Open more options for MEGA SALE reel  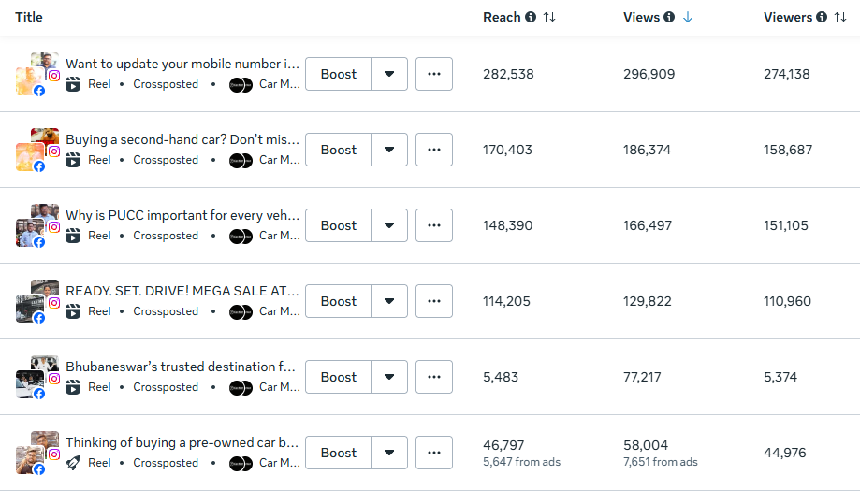tap(434, 301)
